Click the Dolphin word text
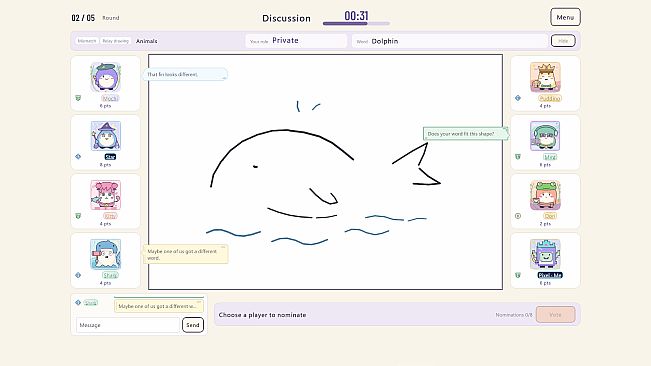This screenshot has height=366, width=651. 385,41
